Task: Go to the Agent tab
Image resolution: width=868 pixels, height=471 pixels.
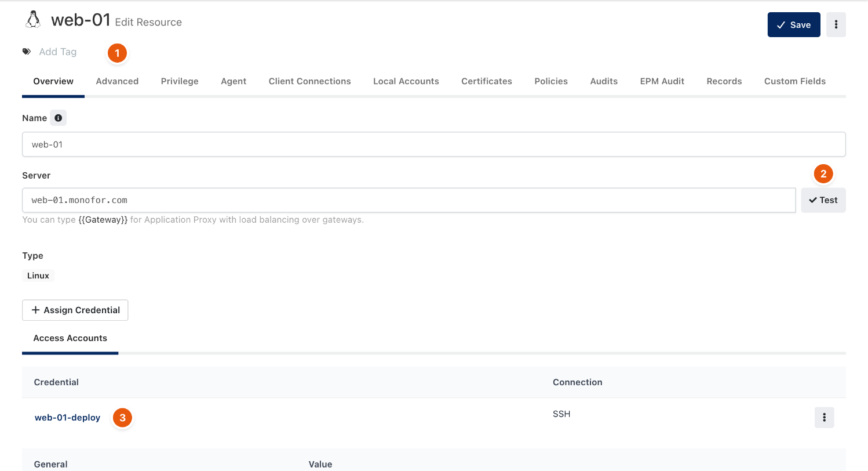Action: [x=234, y=81]
